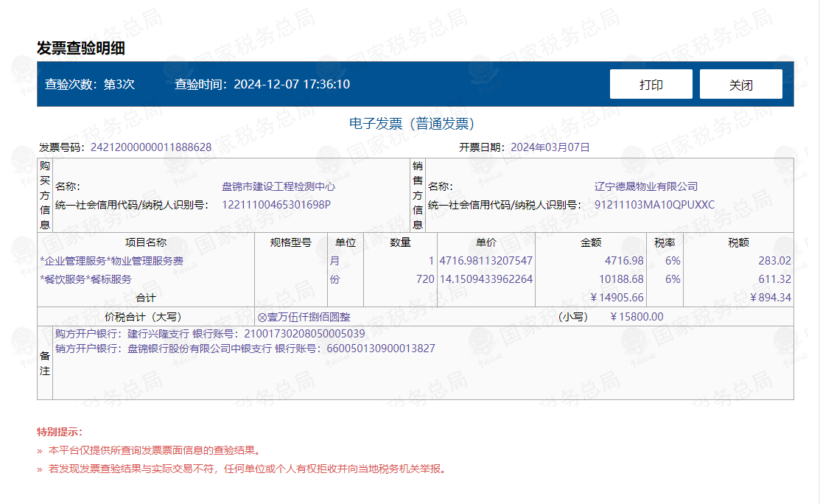
Task: Click total tax ¥894.34
Action: pyautogui.click(x=771, y=298)
